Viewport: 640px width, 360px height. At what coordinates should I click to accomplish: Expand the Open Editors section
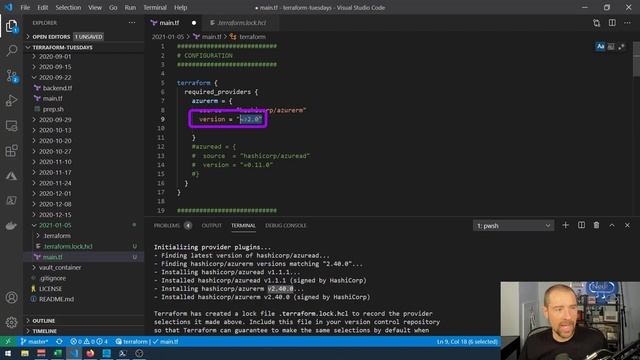[84, 37]
